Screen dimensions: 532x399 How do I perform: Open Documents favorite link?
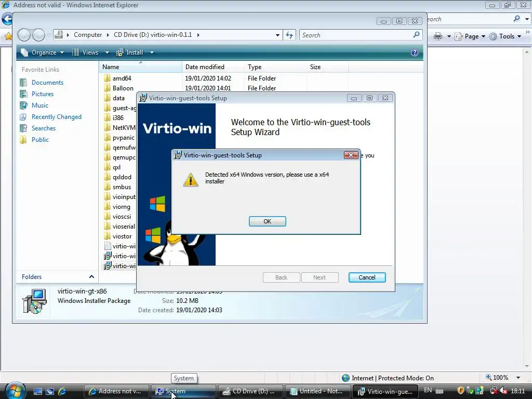coord(47,83)
